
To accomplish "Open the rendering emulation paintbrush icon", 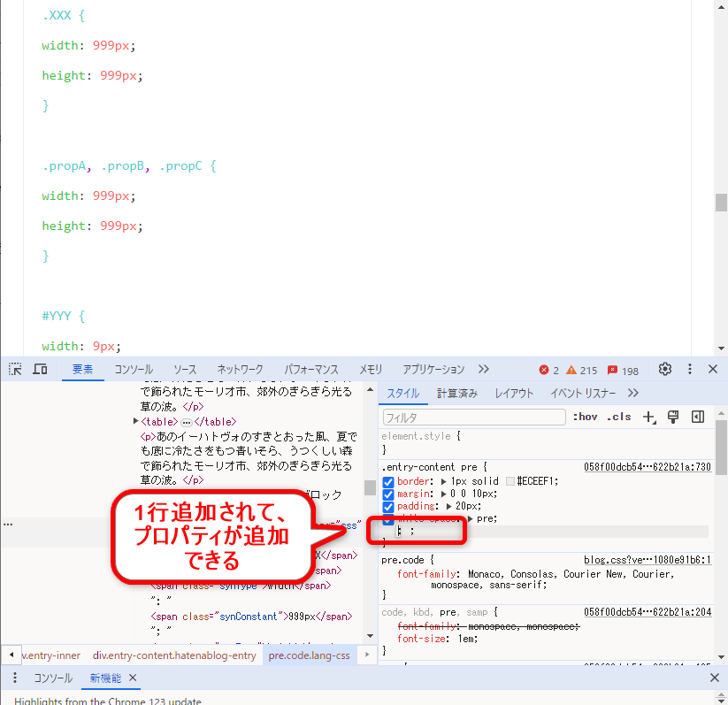I will point(673,417).
